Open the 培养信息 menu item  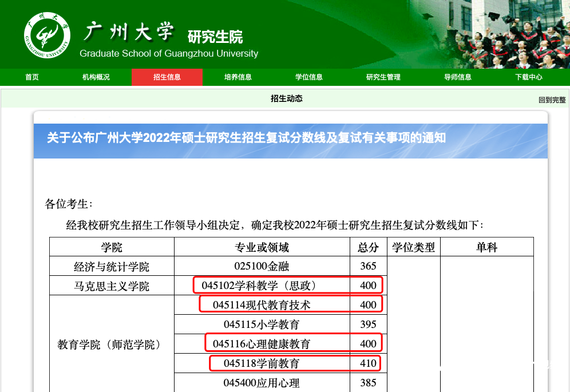click(x=238, y=77)
